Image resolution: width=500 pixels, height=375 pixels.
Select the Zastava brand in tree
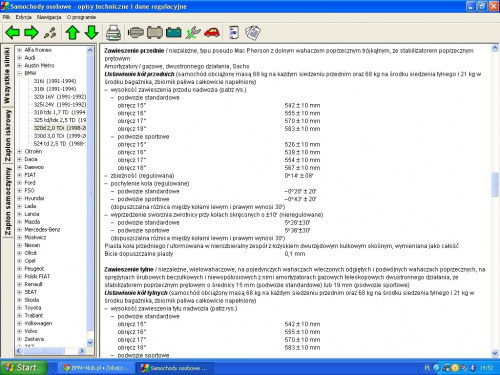click(34, 339)
